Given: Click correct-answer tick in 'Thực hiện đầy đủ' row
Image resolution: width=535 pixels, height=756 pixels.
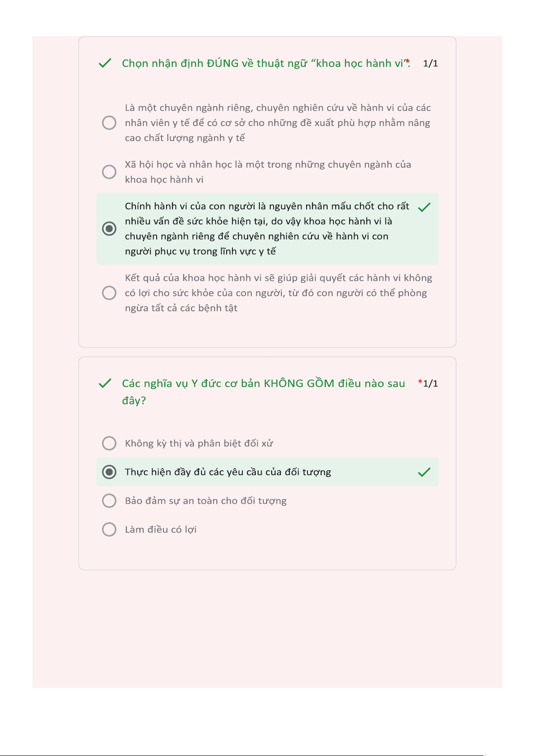Looking at the screenshot, I should tap(424, 472).
